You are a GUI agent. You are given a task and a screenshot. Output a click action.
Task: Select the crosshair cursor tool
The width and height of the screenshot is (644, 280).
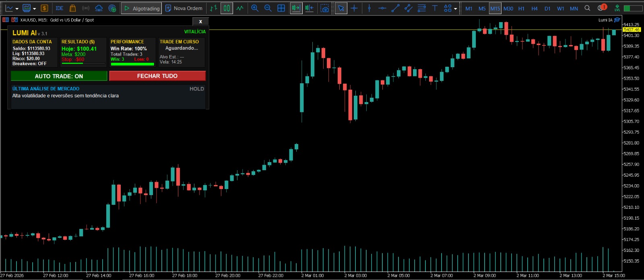[354, 8]
